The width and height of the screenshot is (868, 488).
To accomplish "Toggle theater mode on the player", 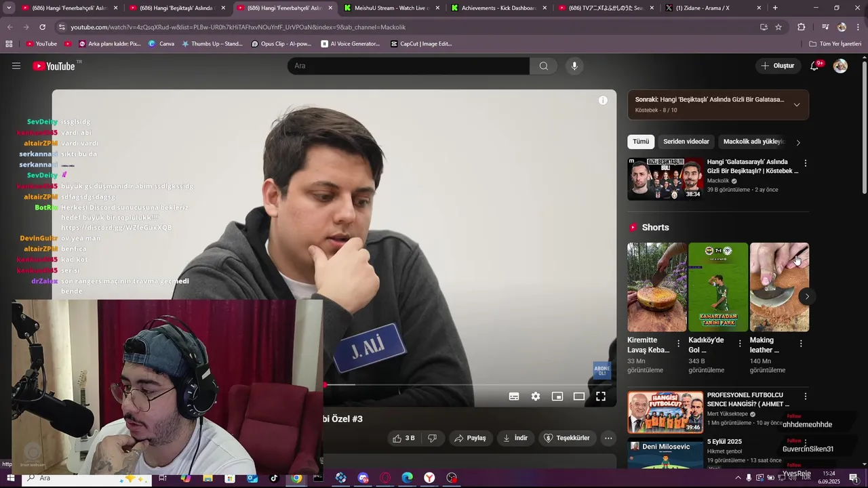I will tap(579, 396).
